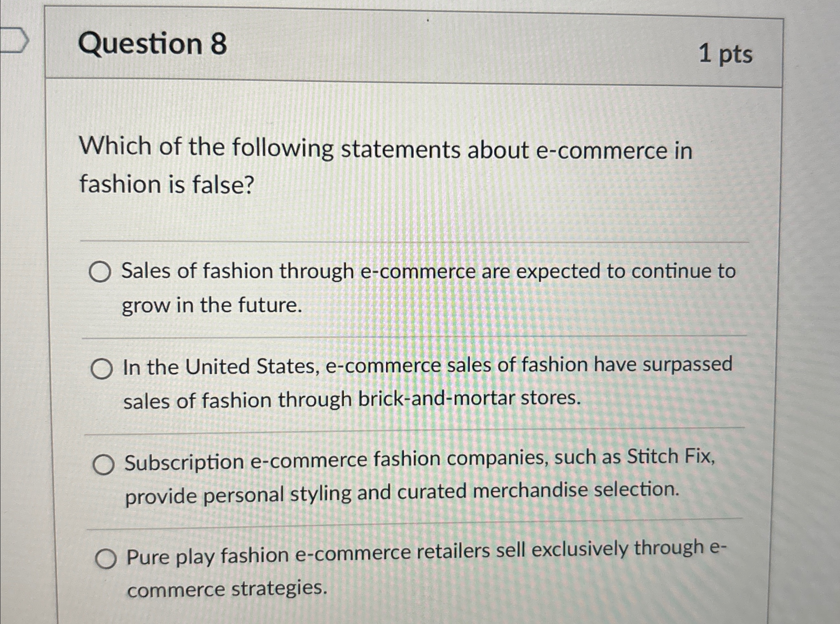Click the "Question 8" heading
840x624 pixels.
[153, 44]
